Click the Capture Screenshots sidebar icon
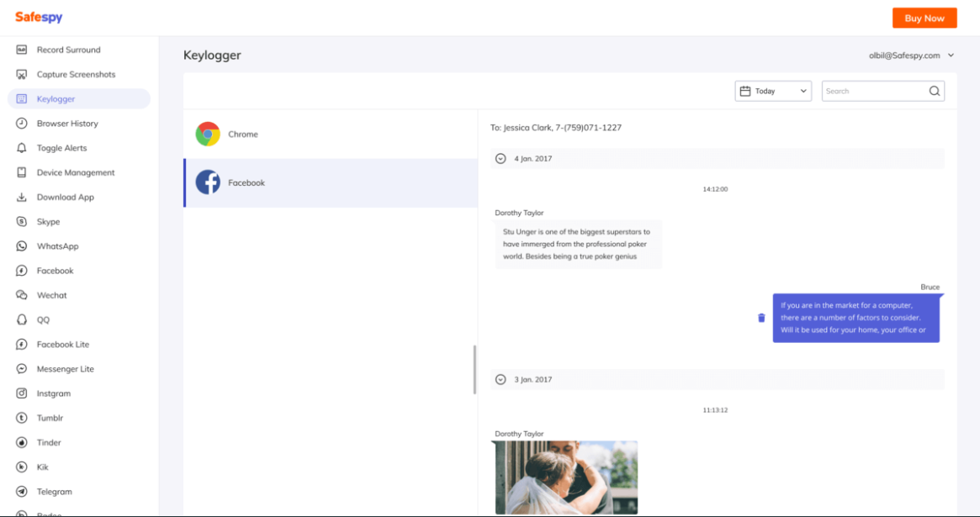Viewport: 980px width, 517px height. coord(21,74)
